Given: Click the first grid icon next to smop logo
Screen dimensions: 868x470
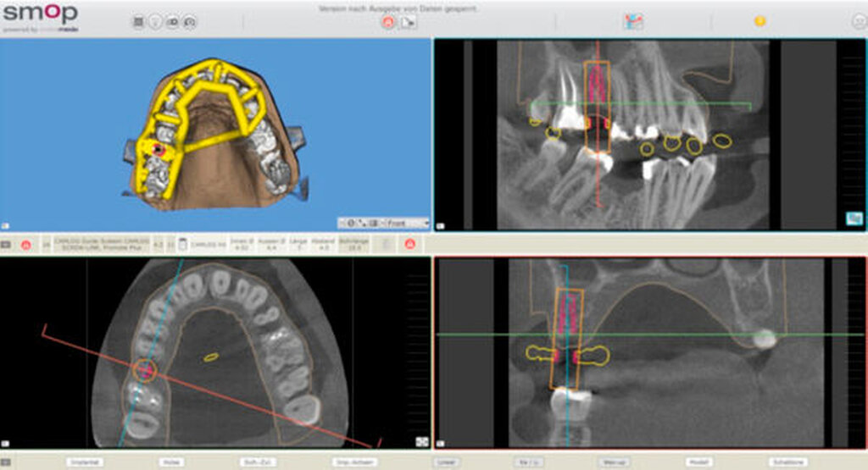Looking at the screenshot, I should tap(138, 23).
